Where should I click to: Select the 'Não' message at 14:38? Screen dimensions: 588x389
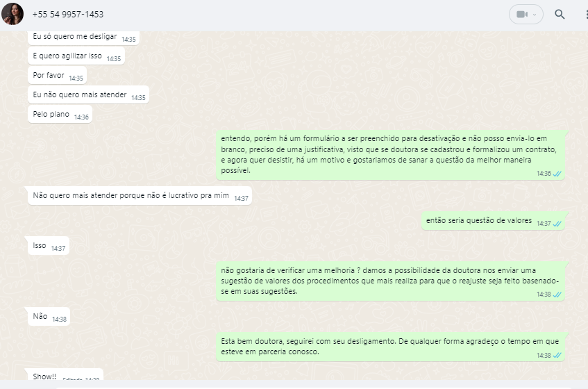[x=49, y=317]
